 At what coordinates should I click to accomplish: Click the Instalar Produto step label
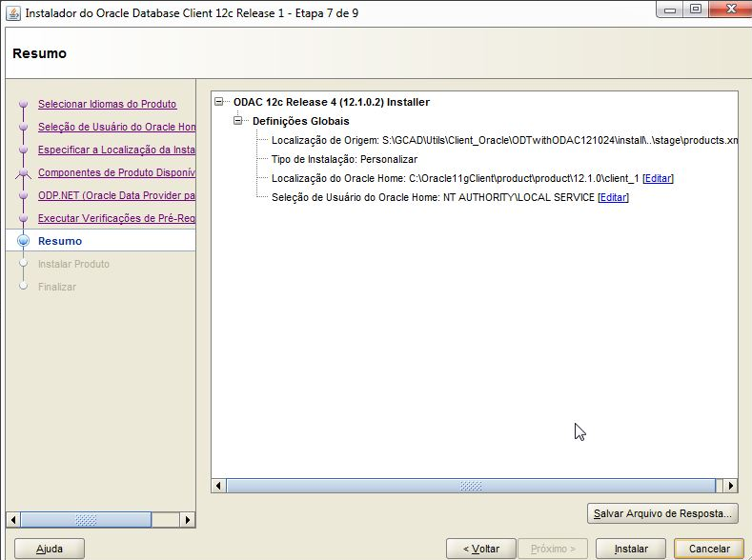73,264
